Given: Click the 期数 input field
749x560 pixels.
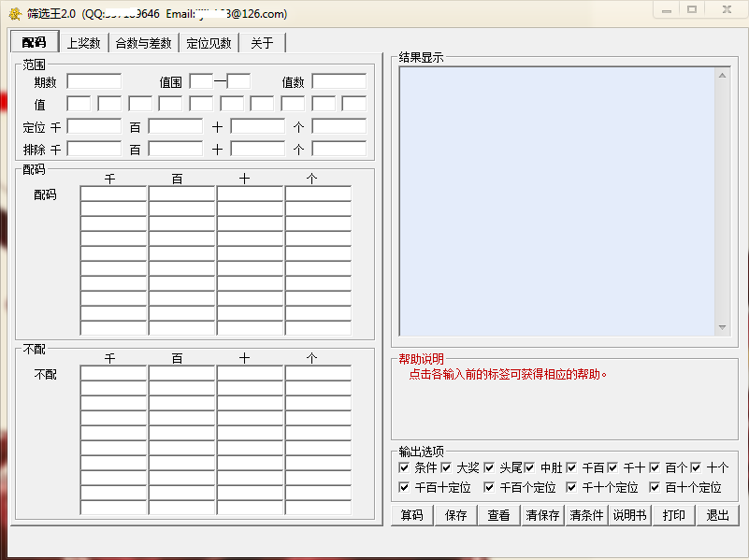Looking at the screenshot, I should tap(94, 81).
